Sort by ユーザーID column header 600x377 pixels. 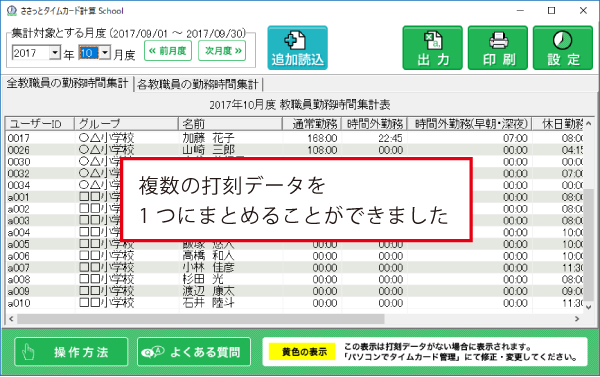tap(40, 124)
